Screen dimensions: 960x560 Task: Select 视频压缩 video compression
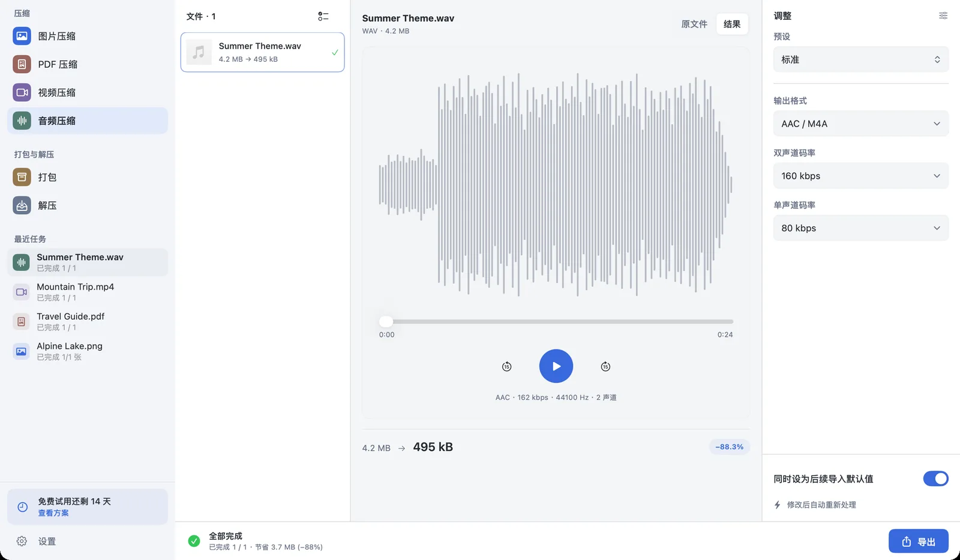(88, 92)
